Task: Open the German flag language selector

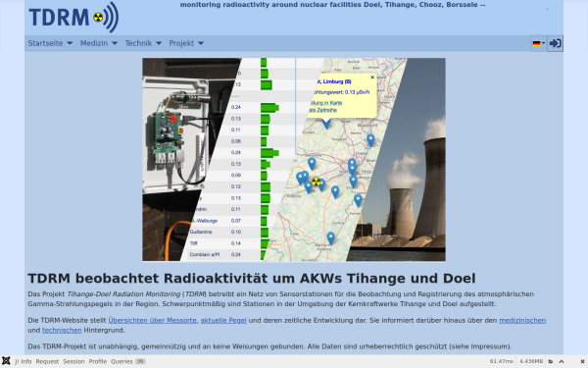Action: click(x=538, y=43)
